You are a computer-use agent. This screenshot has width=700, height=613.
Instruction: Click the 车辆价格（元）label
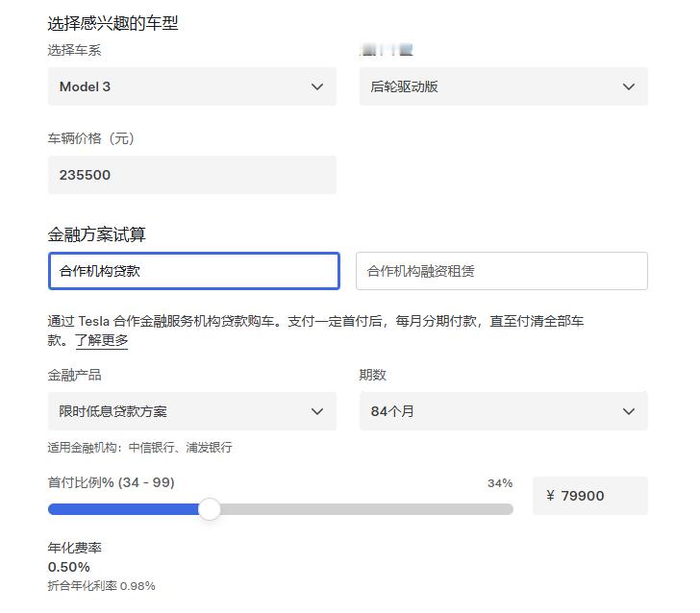click(91, 138)
